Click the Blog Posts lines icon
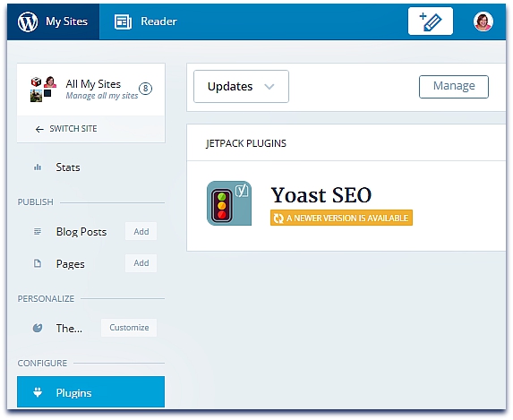 pyautogui.click(x=38, y=232)
